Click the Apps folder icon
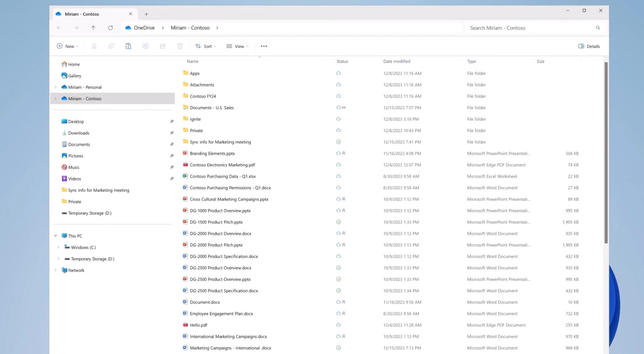The height and width of the screenshot is (354, 644). (x=185, y=73)
